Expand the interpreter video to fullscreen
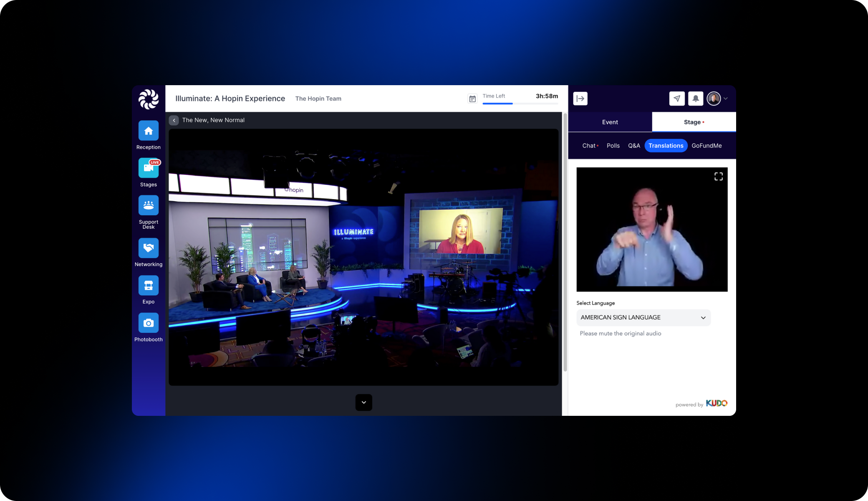Viewport: 868px width, 501px height. (718, 177)
